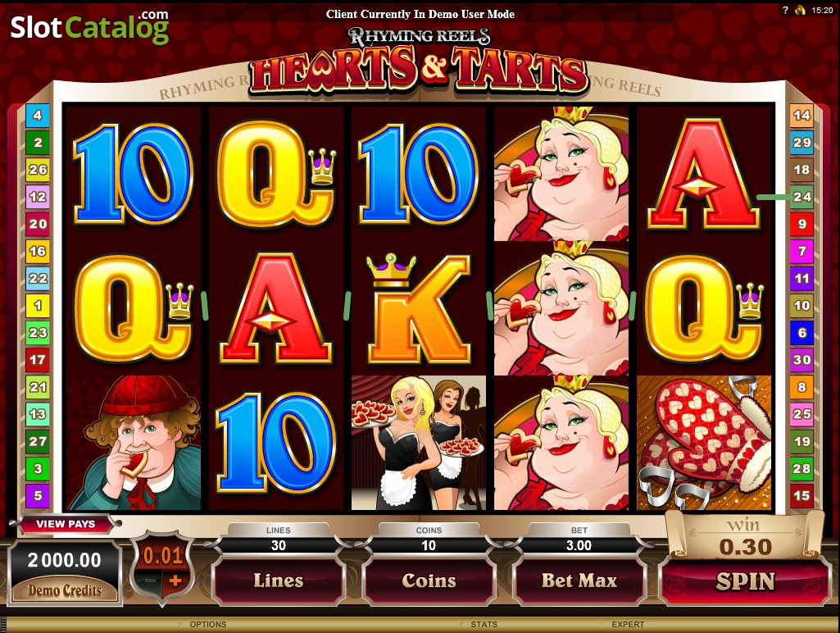Open the OPTIONS menu
The image size is (840, 633).
(208, 625)
